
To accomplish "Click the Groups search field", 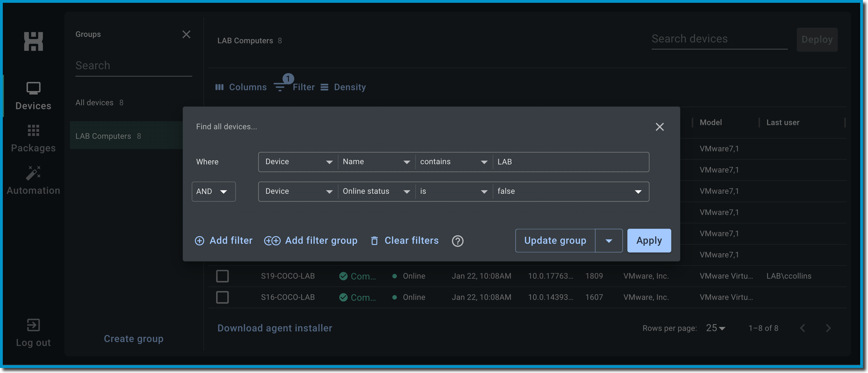I will tap(133, 66).
